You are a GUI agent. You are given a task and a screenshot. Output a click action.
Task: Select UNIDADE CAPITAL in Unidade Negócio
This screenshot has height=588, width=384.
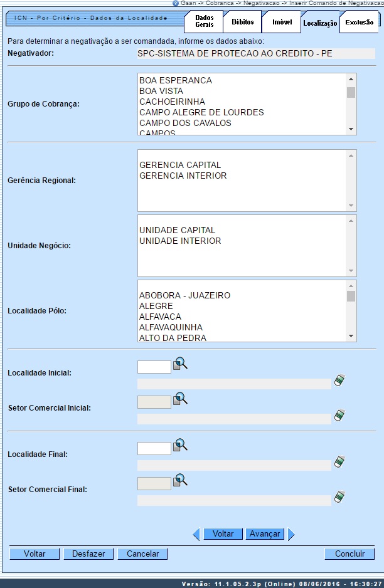pyautogui.click(x=177, y=230)
